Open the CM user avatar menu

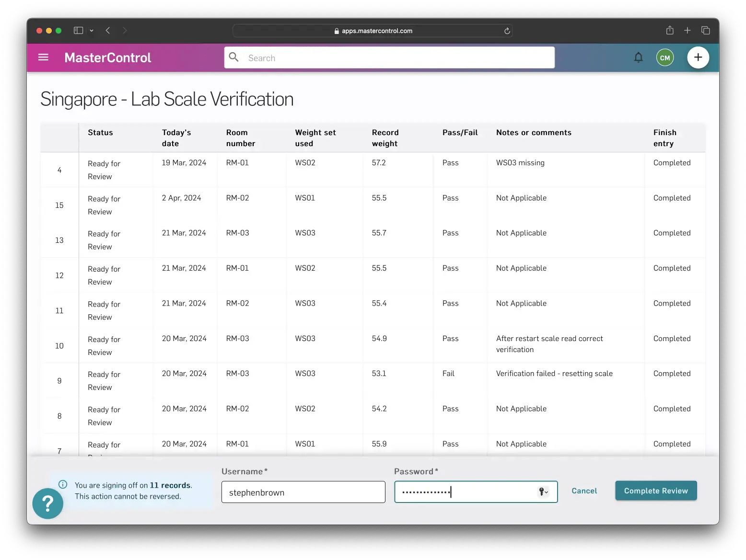pyautogui.click(x=665, y=57)
